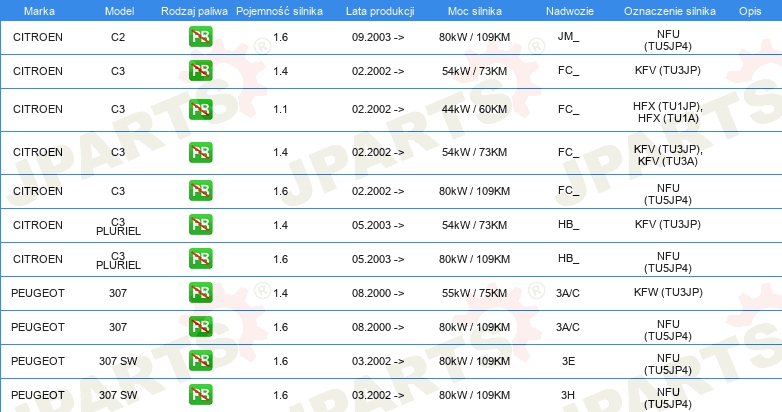Image resolution: width=782 pixels, height=412 pixels.
Task: Select 307 SW in the 3E row
Action: 118,361
